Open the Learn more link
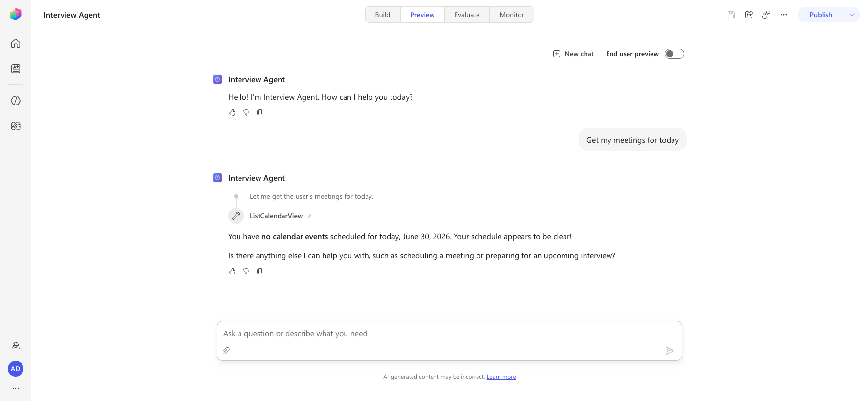 point(501,377)
